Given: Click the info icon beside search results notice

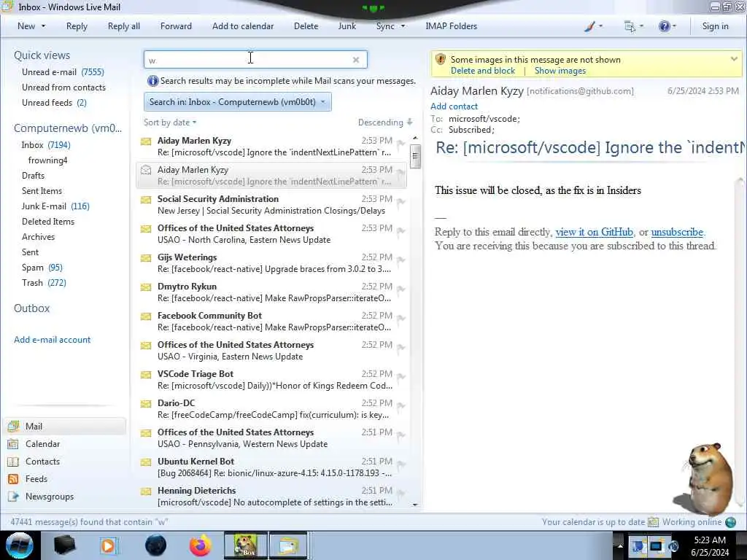Looking at the screenshot, I should (152, 81).
